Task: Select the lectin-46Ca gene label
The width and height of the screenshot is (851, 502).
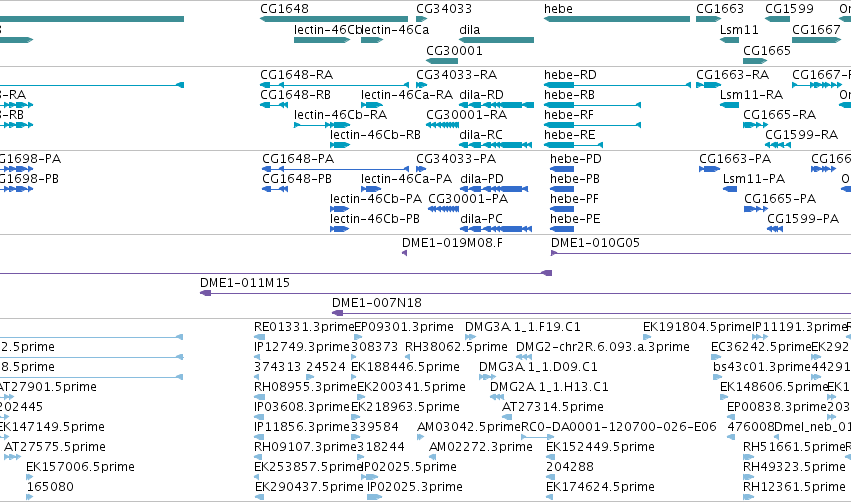Action: (x=395, y=30)
